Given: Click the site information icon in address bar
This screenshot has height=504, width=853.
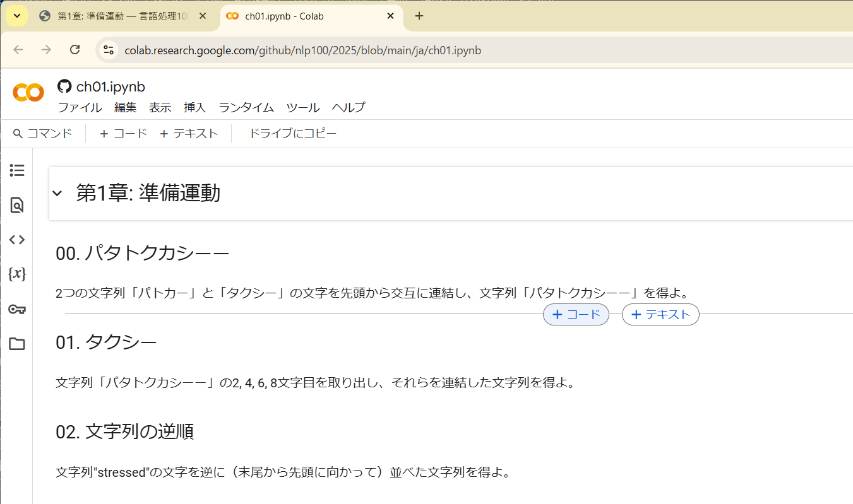Looking at the screenshot, I should (x=109, y=50).
